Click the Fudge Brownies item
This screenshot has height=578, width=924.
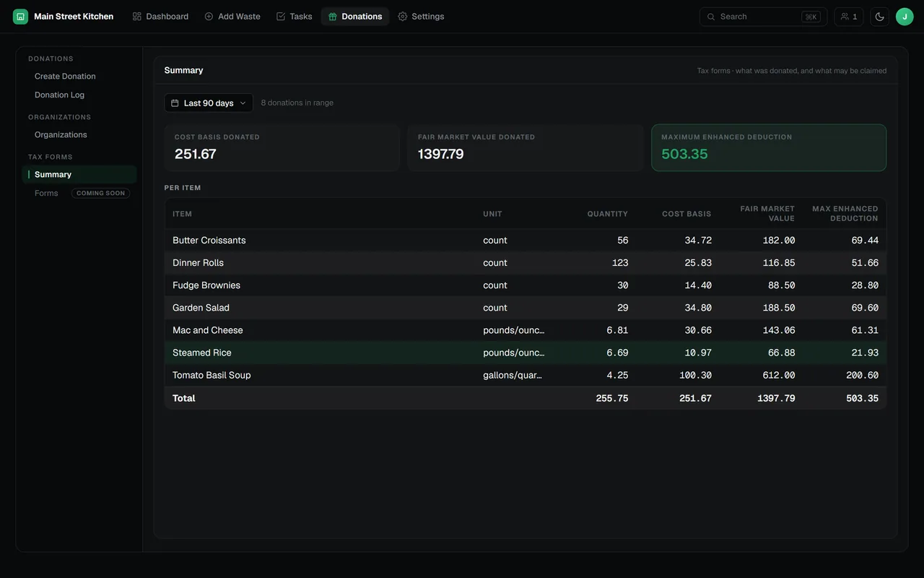pos(206,285)
